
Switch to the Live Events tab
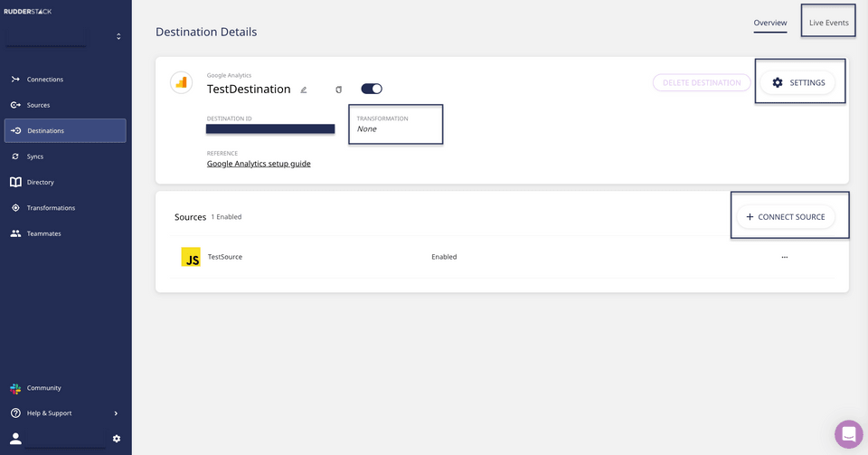click(828, 23)
